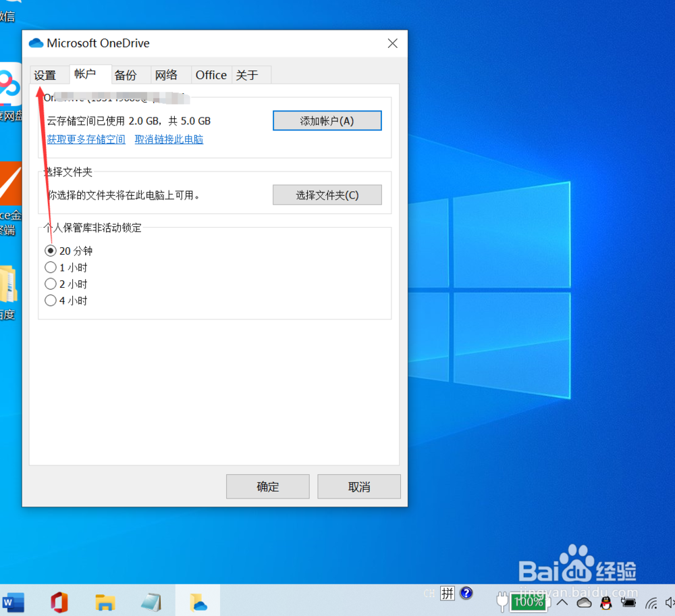Open Word from the taskbar
This screenshot has height=616, width=675.
pos(13,602)
